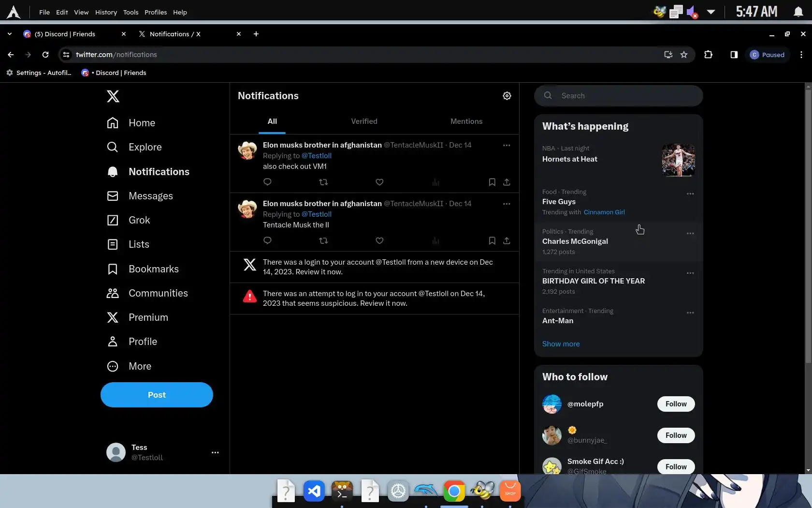This screenshot has height=508, width=812.
Task: Reply to the 'Tentacle Musk the II' post
Action: tap(267, 240)
